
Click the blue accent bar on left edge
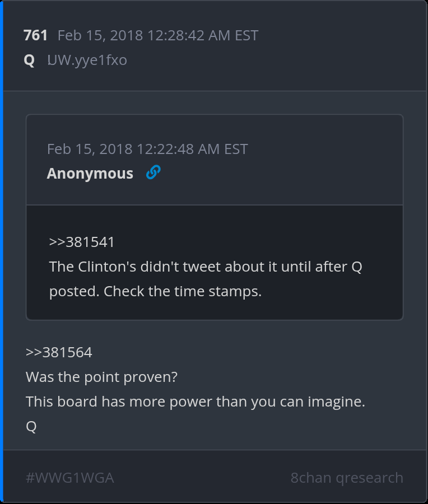click(2, 252)
